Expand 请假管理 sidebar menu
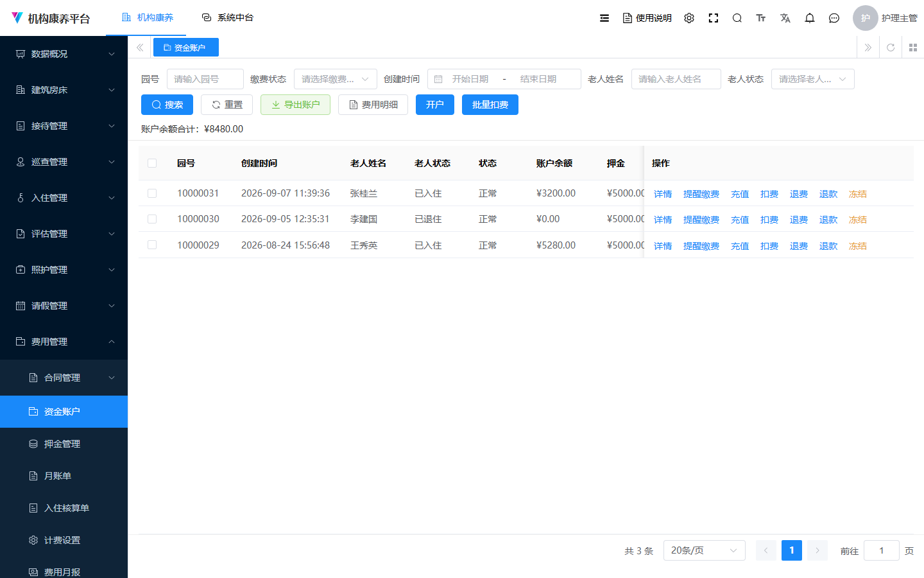 pyautogui.click(x=64, y=306)
